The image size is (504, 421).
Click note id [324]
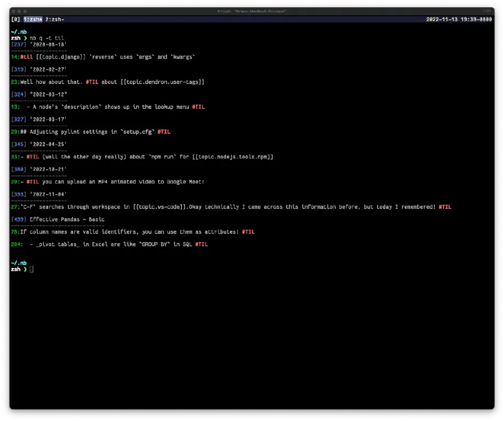click(19, 94)
